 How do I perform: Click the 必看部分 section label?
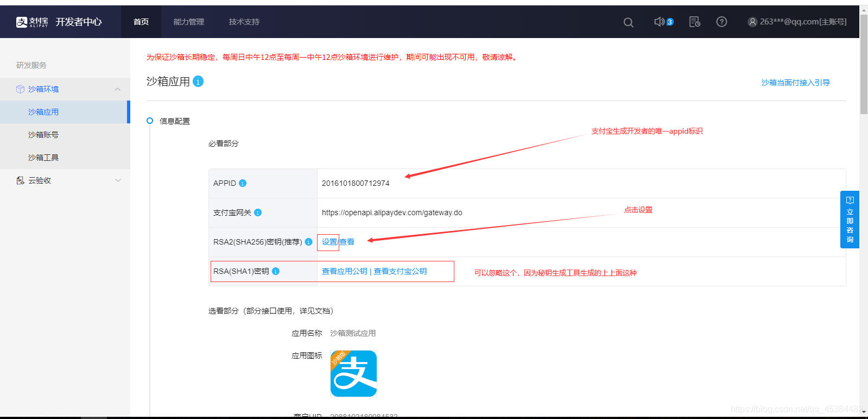(224, 143)
